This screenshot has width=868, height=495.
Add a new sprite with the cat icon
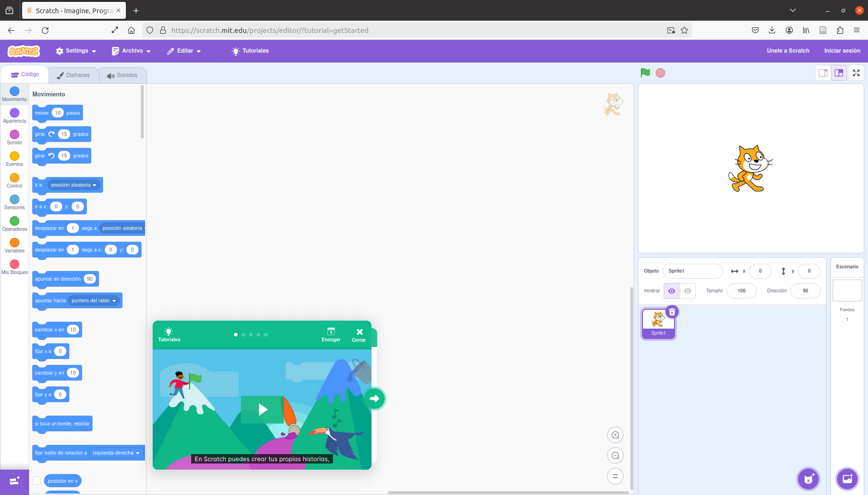[x=808, y=479]
